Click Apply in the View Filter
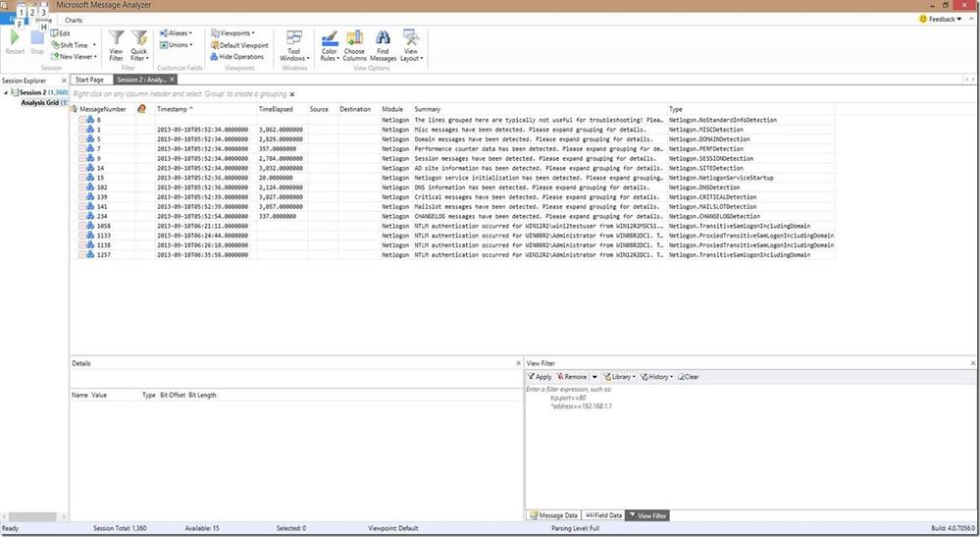 [540, 377]
